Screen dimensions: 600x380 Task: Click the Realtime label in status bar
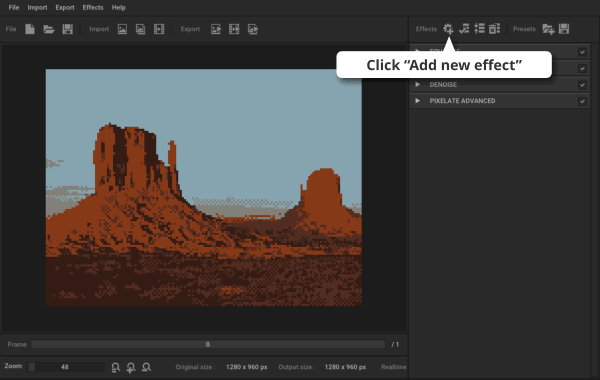(393, 367)
